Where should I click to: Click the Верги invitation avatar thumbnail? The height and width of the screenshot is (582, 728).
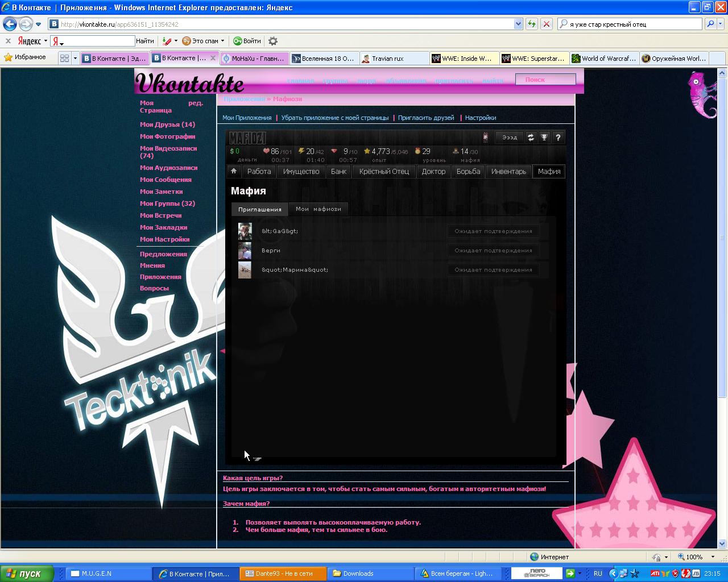coord(245,251)
